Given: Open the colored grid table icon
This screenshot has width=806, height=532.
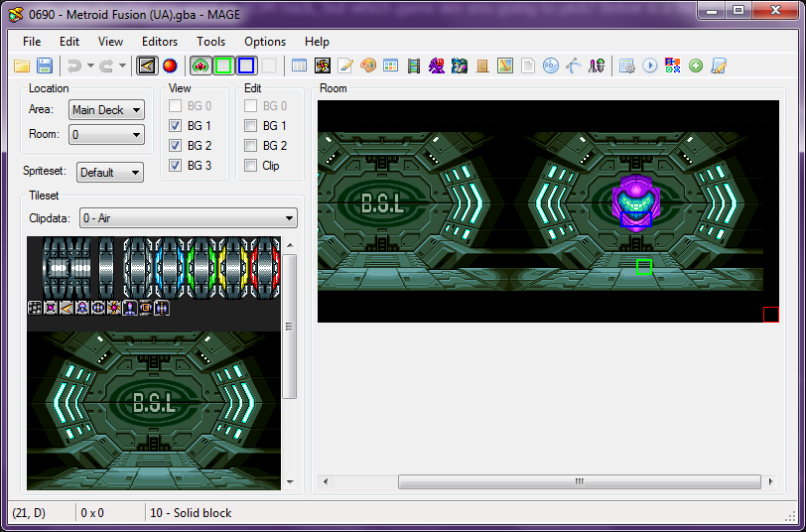Looking at the screenshot, I should pyautogui.click(x=391, y=66).
